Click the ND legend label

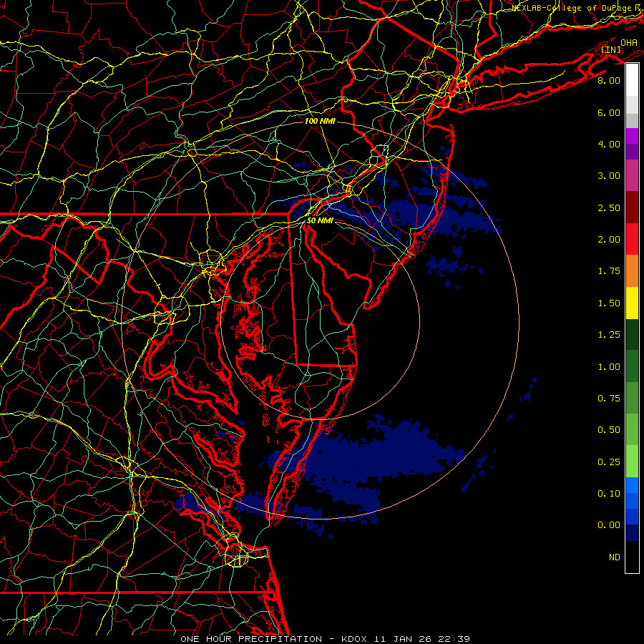[x=615, y=557]
